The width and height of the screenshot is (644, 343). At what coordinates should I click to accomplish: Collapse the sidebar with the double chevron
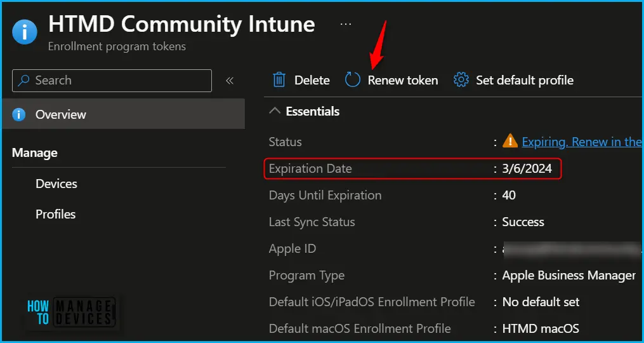pos(230,81)
